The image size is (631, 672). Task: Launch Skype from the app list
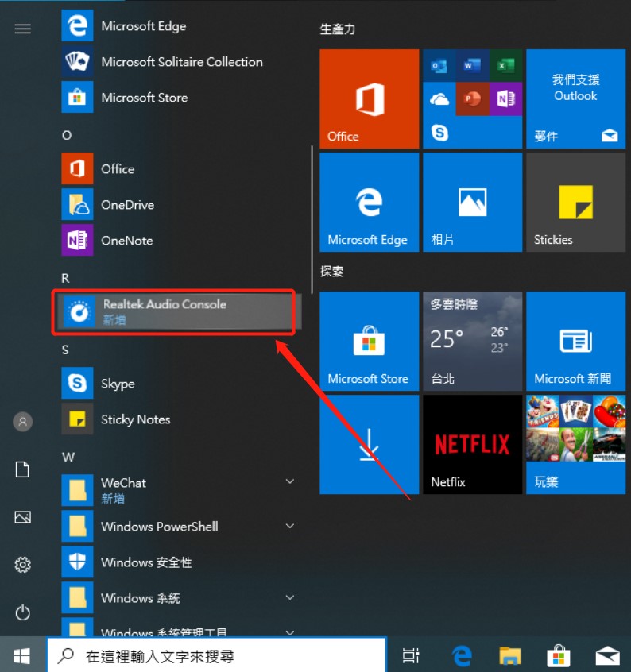118,384
